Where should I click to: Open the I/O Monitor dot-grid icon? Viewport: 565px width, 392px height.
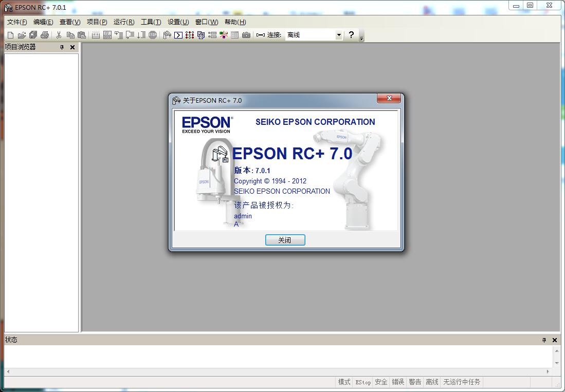coord(190,35)
